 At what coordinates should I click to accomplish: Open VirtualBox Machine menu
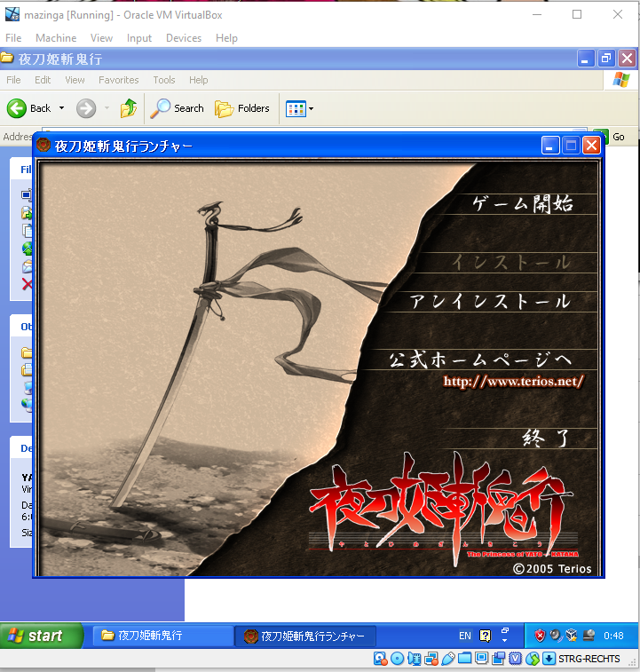pos(56,38)
